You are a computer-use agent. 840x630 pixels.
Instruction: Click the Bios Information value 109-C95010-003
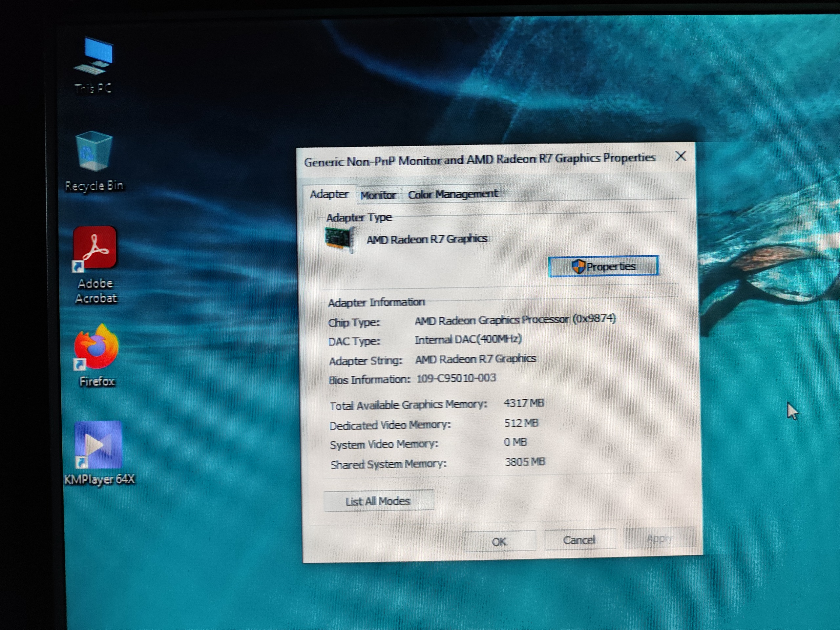click(x=456, y=378)
